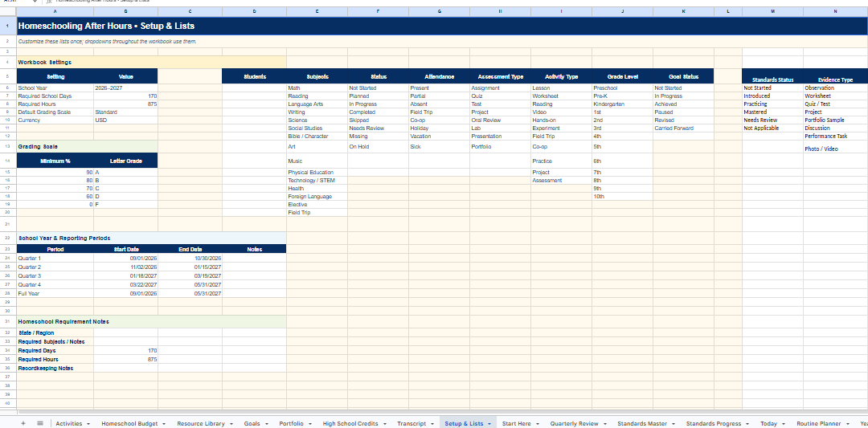
Task: Open the Standards Master tab dropdown arrow
Action: click(674, 424)
